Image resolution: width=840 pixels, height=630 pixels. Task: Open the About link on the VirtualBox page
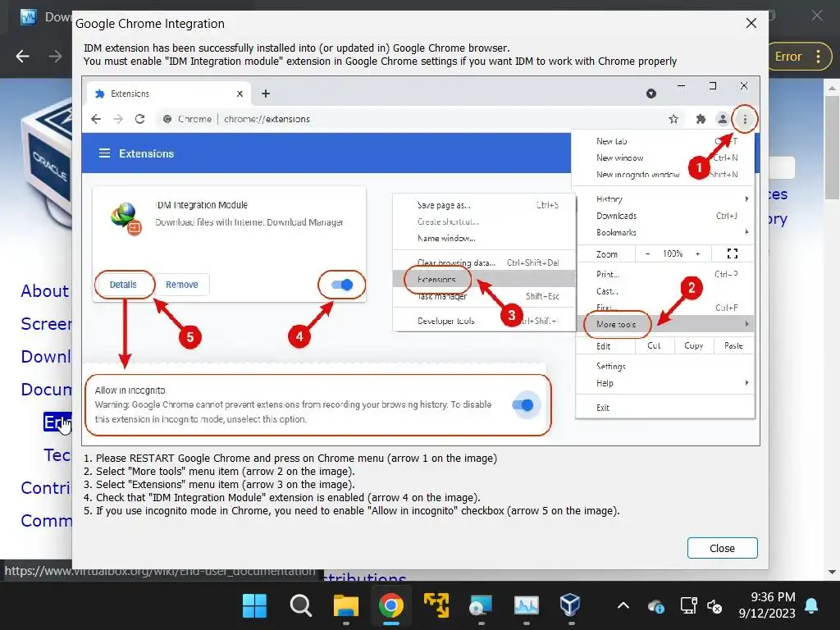(x=45, y=291)
